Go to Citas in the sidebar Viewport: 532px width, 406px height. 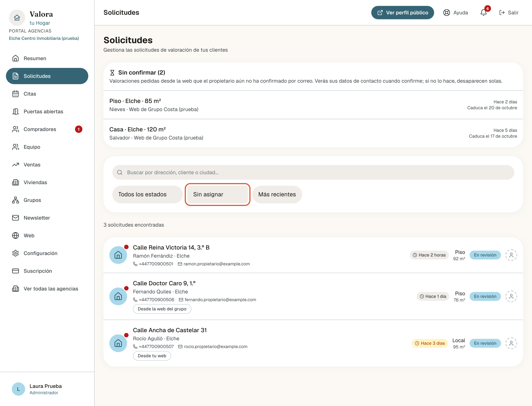pyautogui.click(x=47, y=94)
